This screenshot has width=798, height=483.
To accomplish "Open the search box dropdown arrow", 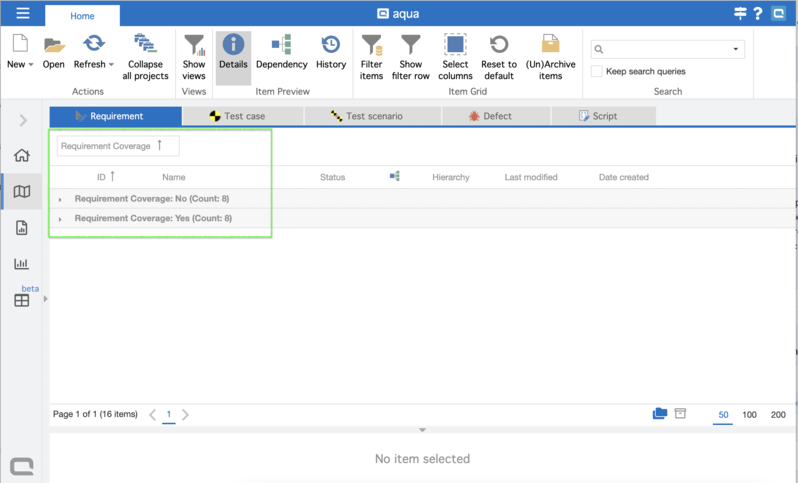I will 737,49.
